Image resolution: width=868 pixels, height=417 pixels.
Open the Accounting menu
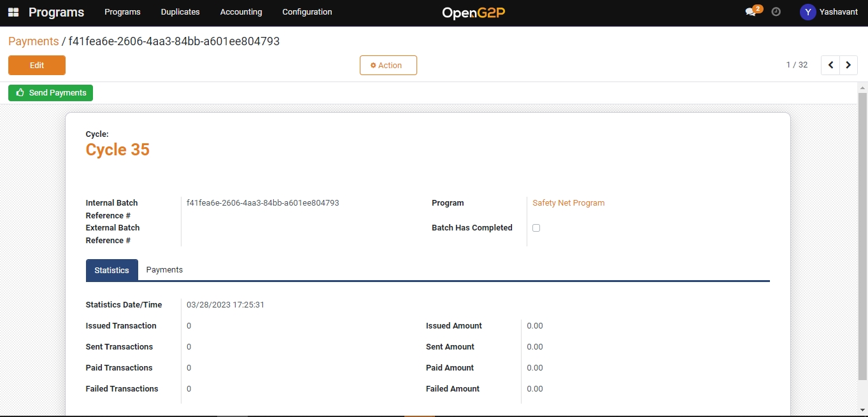click(241, 12)
